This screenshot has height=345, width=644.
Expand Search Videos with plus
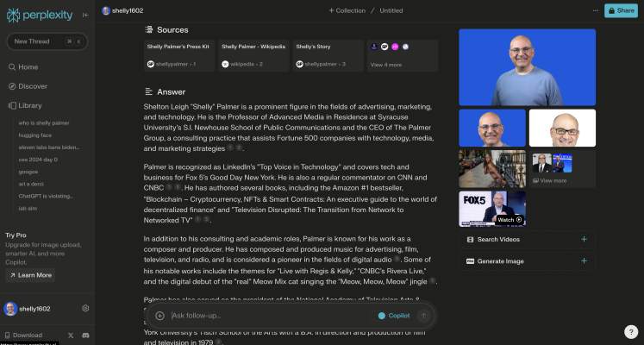[584, 239]
